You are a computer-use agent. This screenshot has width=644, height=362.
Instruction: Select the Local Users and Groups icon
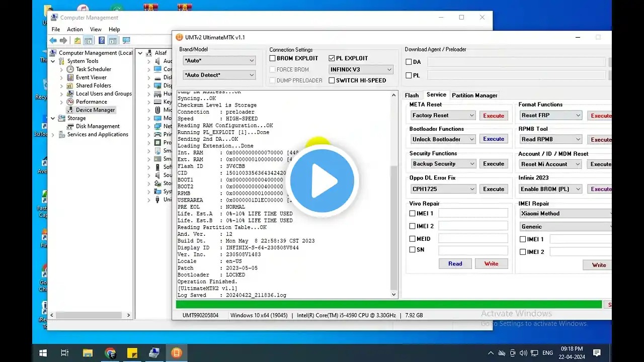pyautogui.click(x=70, y=94)
